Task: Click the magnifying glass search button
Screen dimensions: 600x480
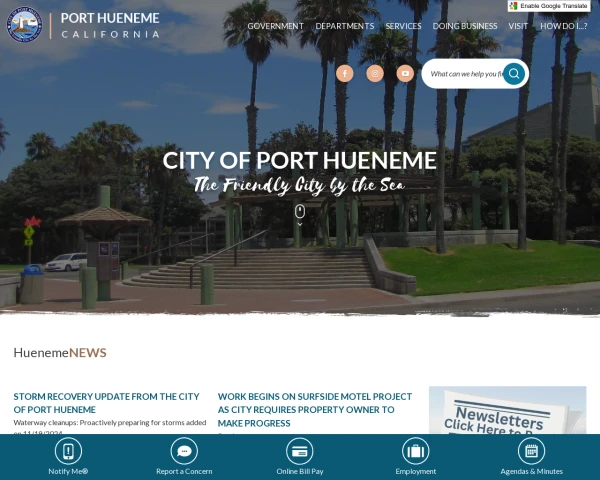Action: click(x=514, y=73)
